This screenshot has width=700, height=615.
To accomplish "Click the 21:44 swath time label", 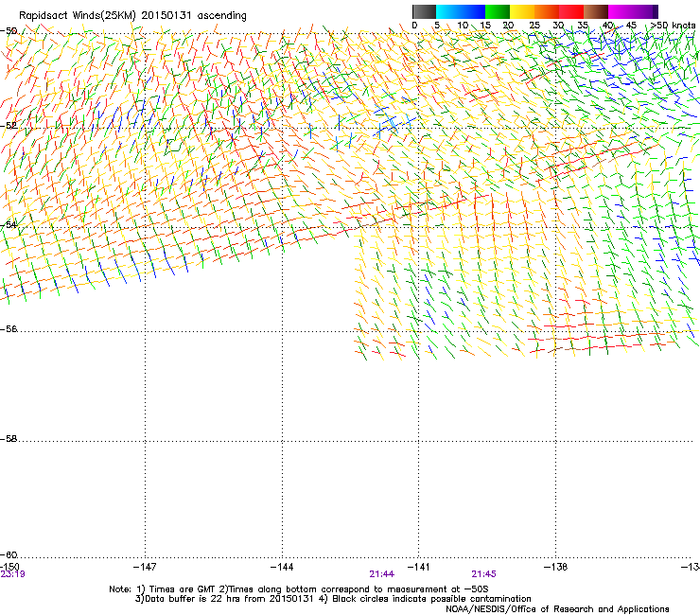I will (382, 574).
